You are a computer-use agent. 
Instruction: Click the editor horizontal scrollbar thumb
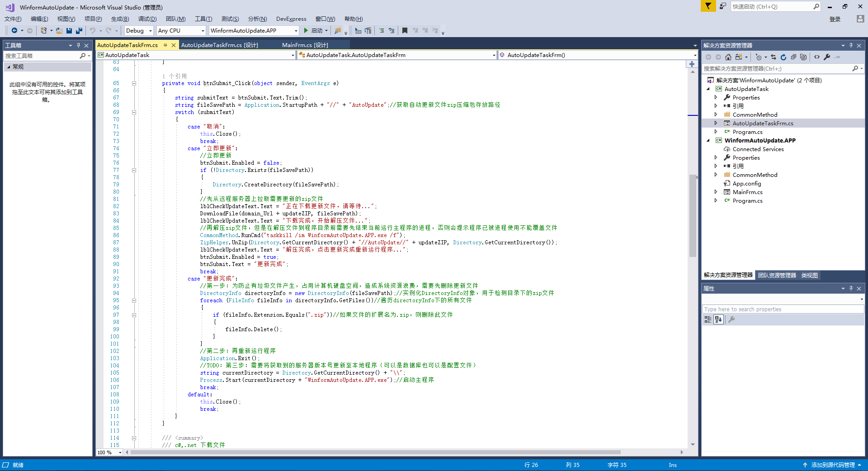coord(375,452)
